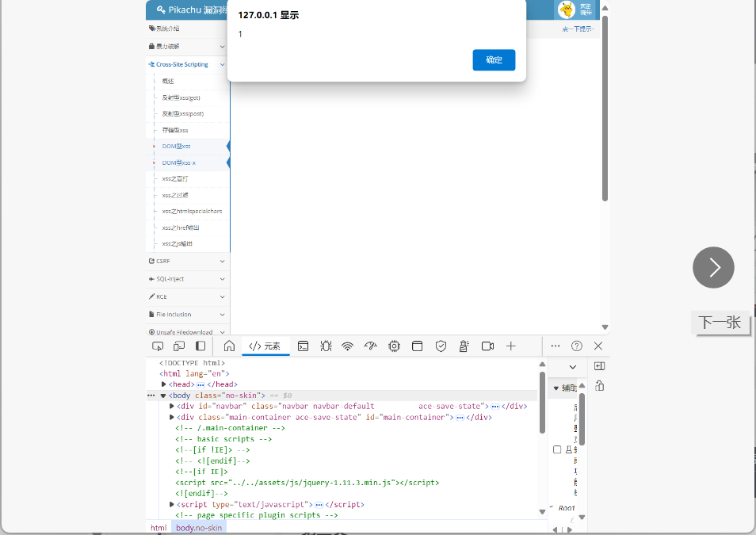Open the DevTools Welcome home icon

229,346
